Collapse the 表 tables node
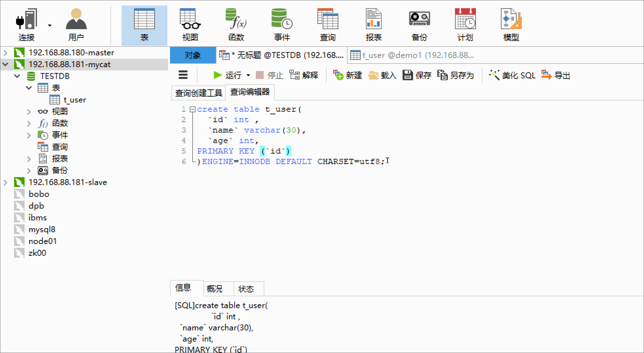This screenshot has height=353, width=644. tap(29, 88)
